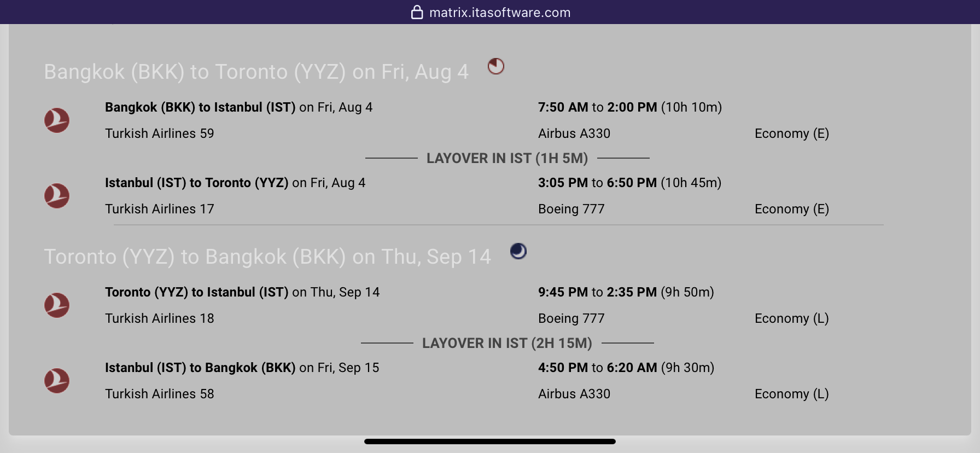Select the Bangkok to Toronto Fri, Aug 4 heading
Screen dimensions: 980x453
click(x=256, y=72)
